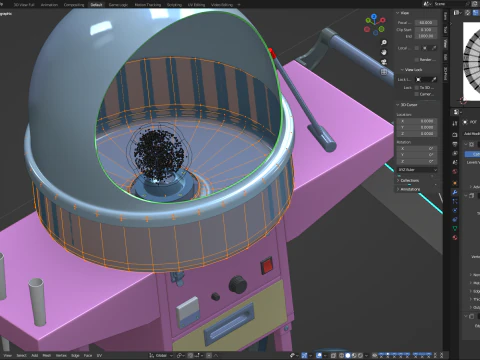This screenshot has width=480, height=360.
Task: Open the Select menu in viewport header
Action: [22, 356]
